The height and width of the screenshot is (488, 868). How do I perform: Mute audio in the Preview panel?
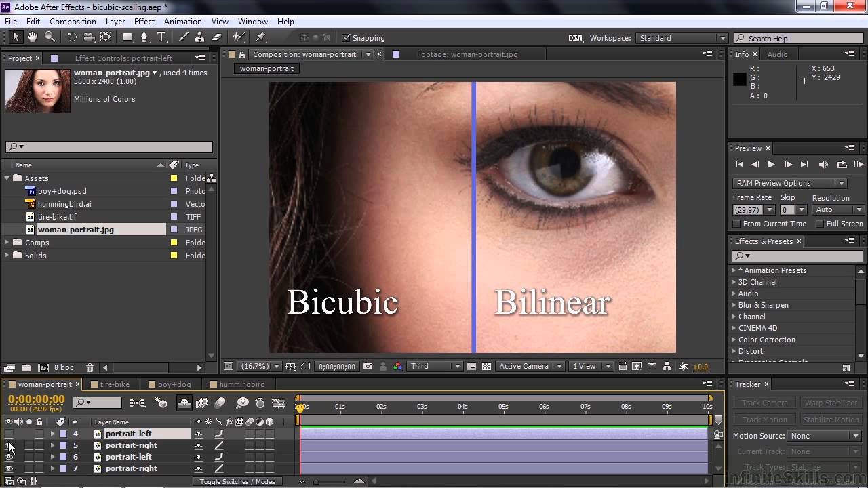pyautogui.click(x=823, y=165)
